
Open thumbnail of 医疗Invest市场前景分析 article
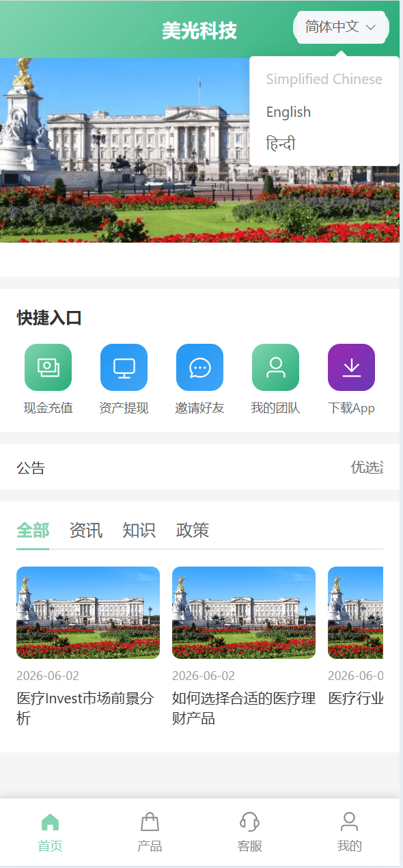(x=88, y=612)
